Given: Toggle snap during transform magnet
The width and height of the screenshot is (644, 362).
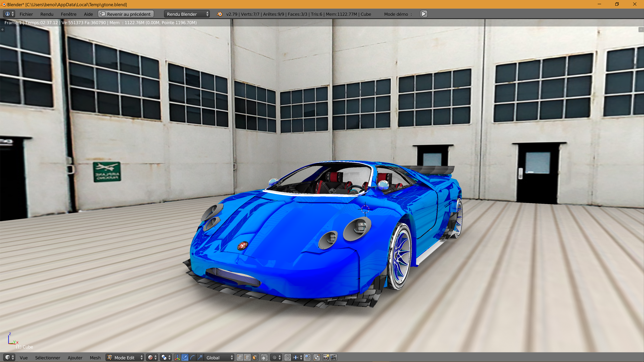Looking at the screenshot, I should coord(287,357).
